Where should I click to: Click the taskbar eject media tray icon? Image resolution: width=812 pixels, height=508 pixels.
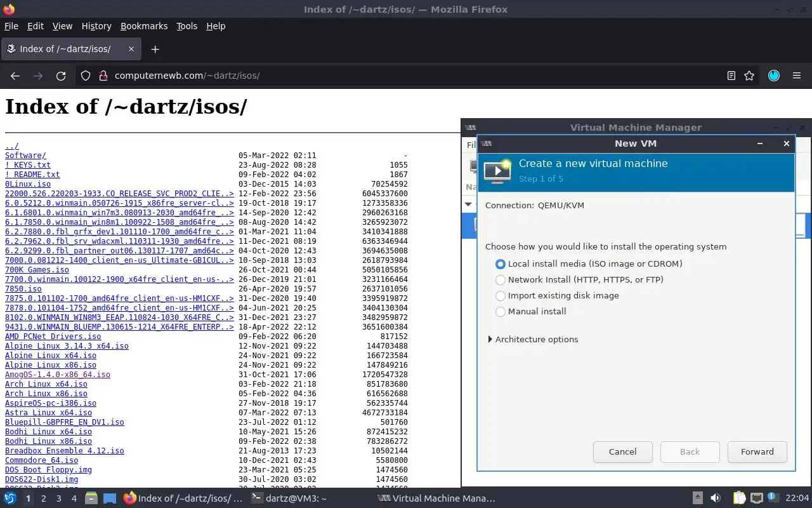pos(697,498)
